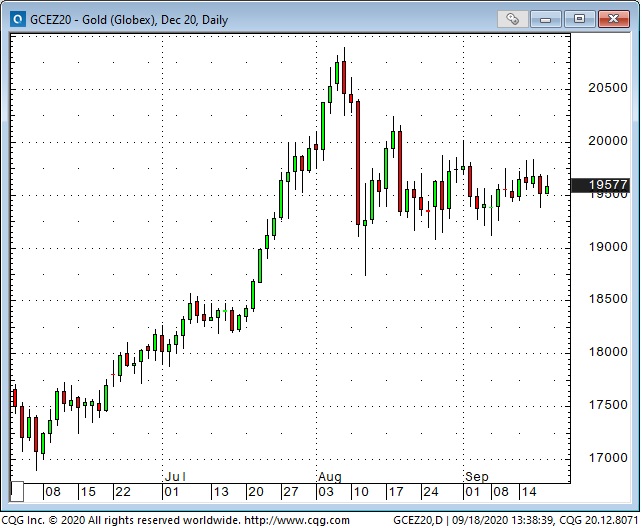Click the 14 date label on time axis
The width and height of the screenshot is (642, 528).
529,492
